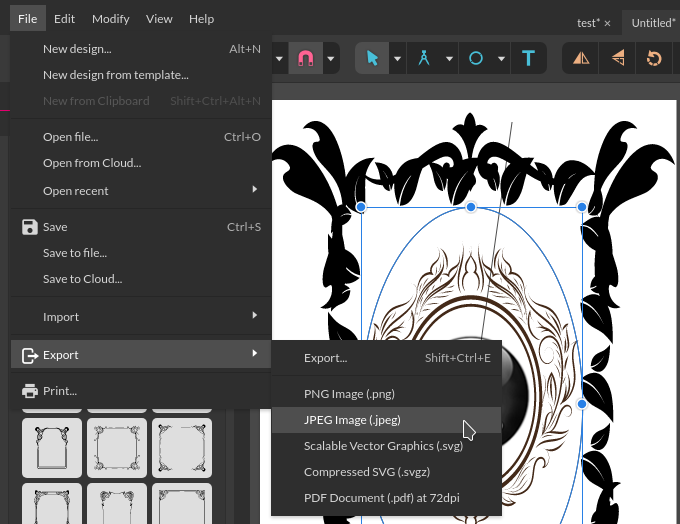The height and width of the screenshot is (524, 680).
Task: Click the top-left selection handle on canvas
Action: (361, 207)
